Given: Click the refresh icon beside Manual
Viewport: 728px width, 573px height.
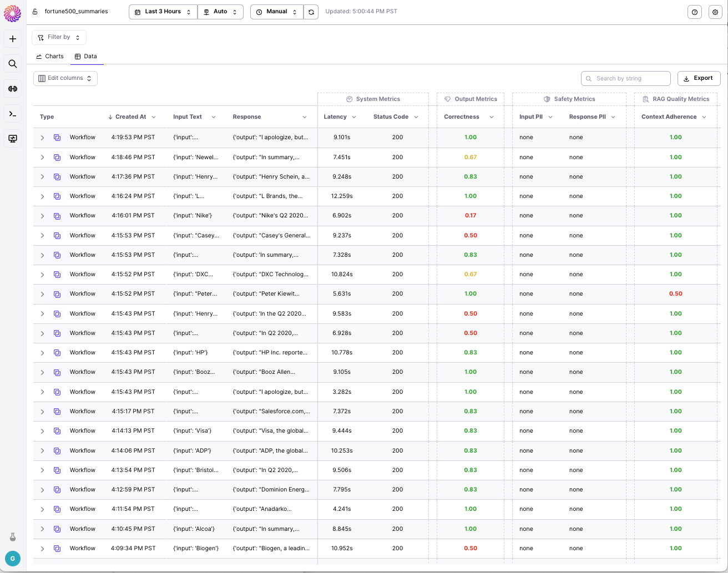Looking at the screenshot, I should pyautogui.click(x=311, y=12).
